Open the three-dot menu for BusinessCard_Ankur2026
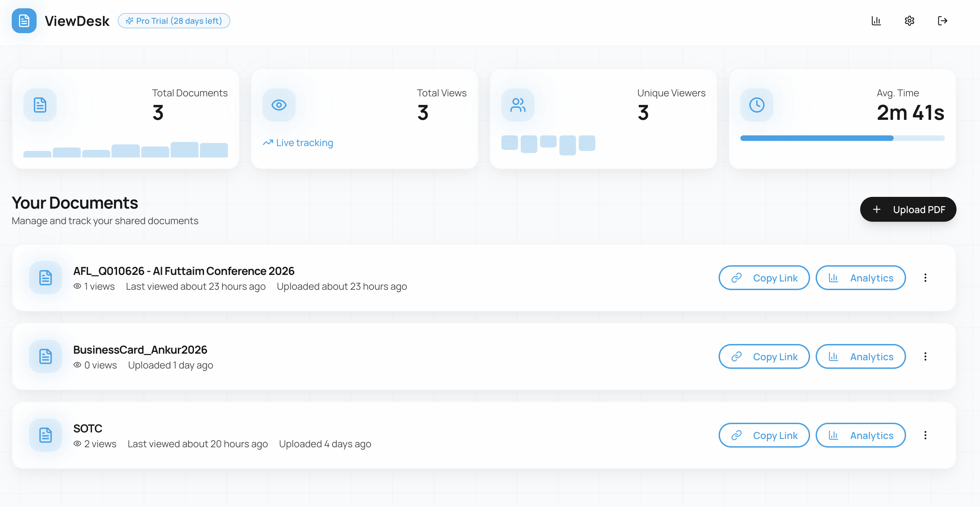 [x=925, y=356]
